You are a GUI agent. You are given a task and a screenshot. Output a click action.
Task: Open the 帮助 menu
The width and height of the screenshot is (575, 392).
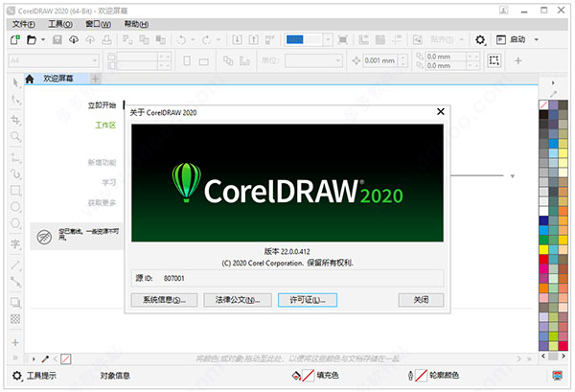(136, 24)
